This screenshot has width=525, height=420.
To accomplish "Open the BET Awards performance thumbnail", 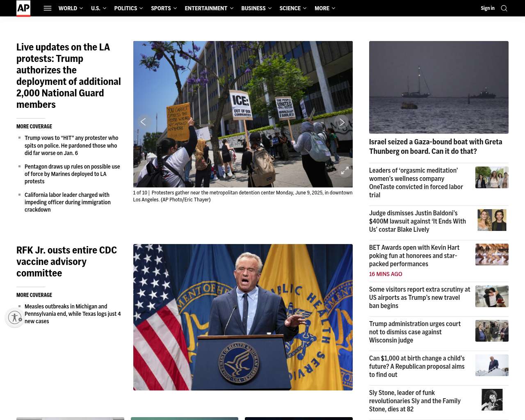I will (492, 254).
